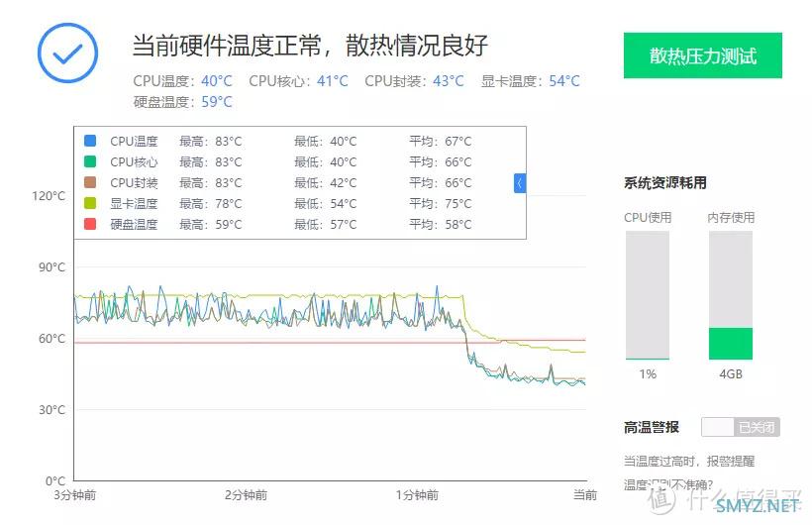This screenshot has height=525, width=812.
Task: Click the 1% CPU usage value
Action: point(648,374)
